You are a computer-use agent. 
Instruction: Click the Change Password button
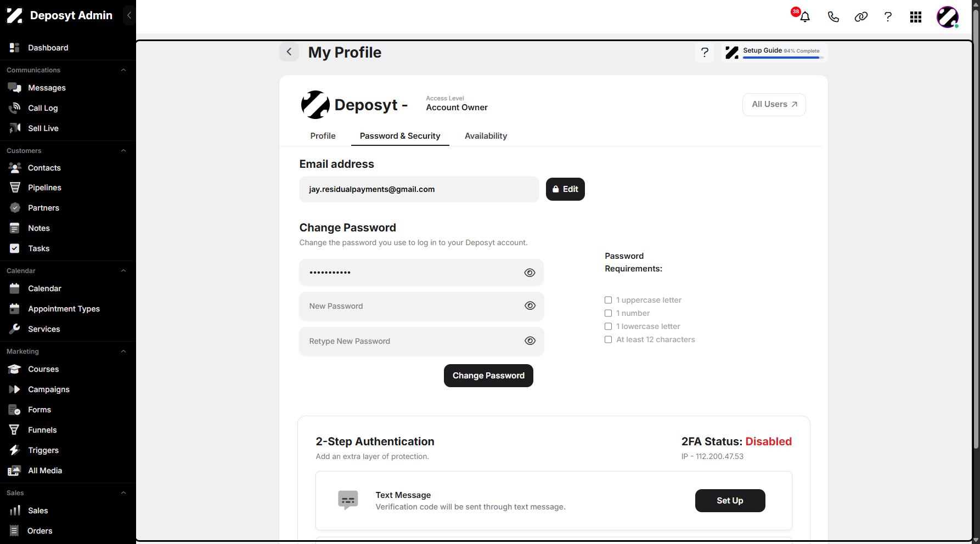coord(488,376)
